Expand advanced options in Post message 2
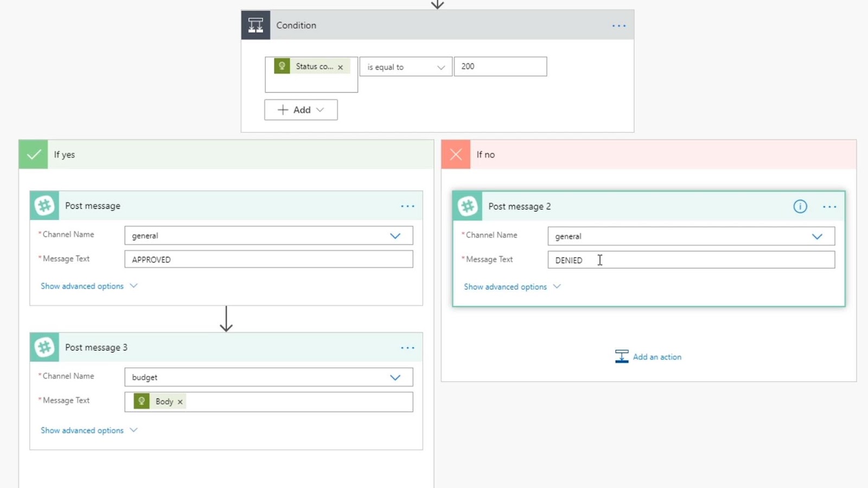The width and height of the screenshot is (868, 488). point(512,287)
